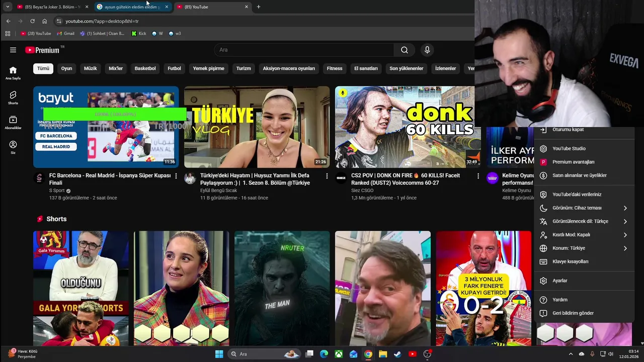Image resolution: width=644 pixels, height=362 pixels.
Task: Open Microsoft Edge from taskbar
Action: 324,354
